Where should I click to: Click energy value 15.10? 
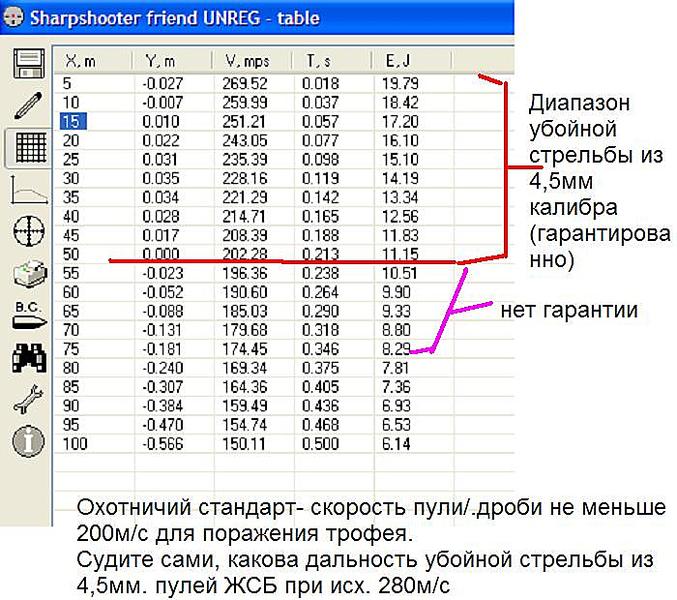pyautogui.click(x=400, y=159)
